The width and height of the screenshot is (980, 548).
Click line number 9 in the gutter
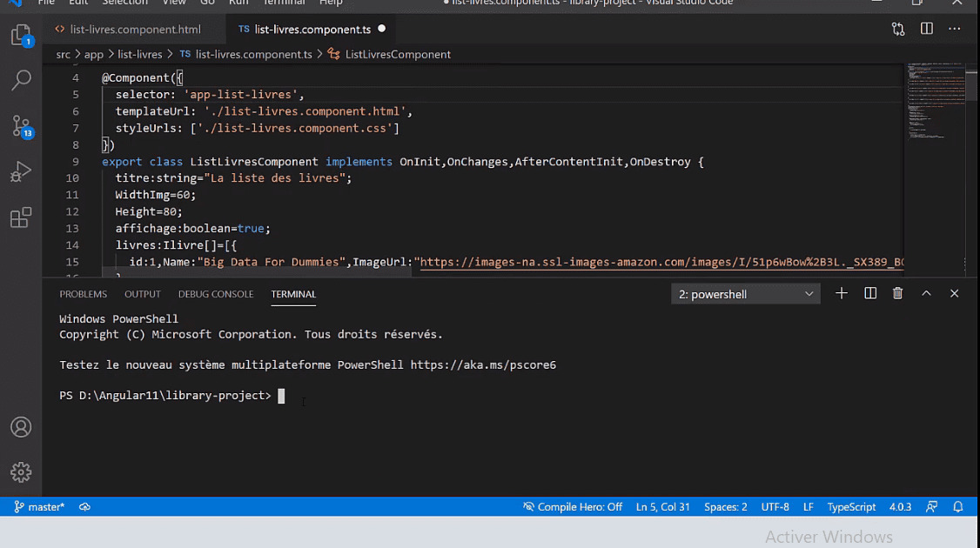[x=75, y=162]
